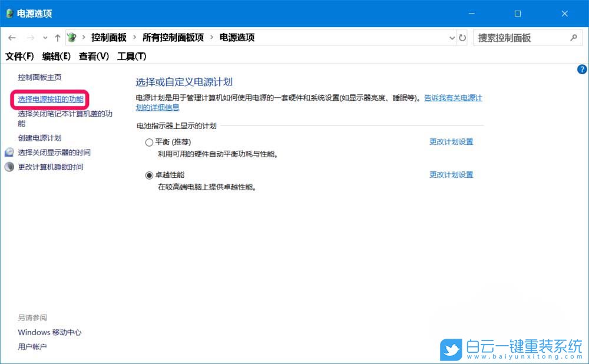The height and width of the screenshot is (364, 589).
Task: Click the battery icon beside 更改计算机睡眠时间
Action: [x=9, y=167]
